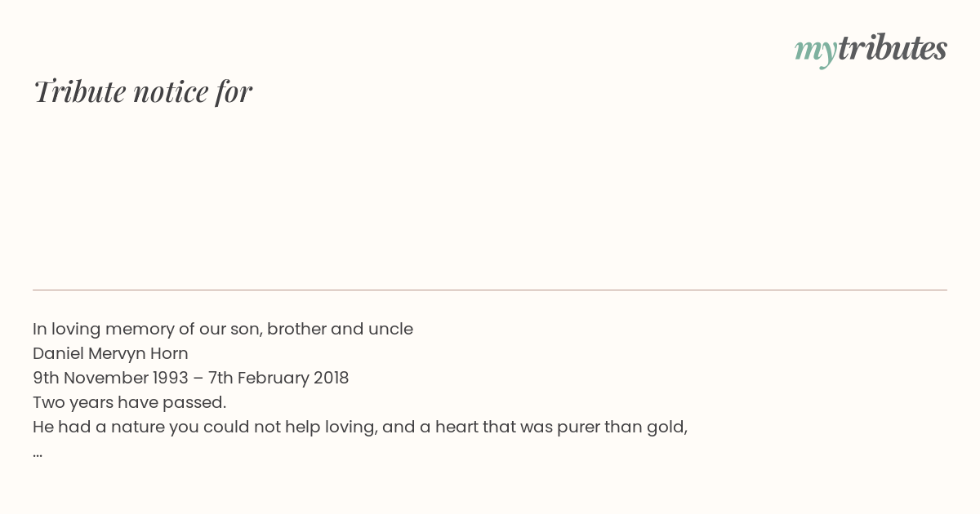Expand the truncated text via the ellipsis

click(38, 454)
